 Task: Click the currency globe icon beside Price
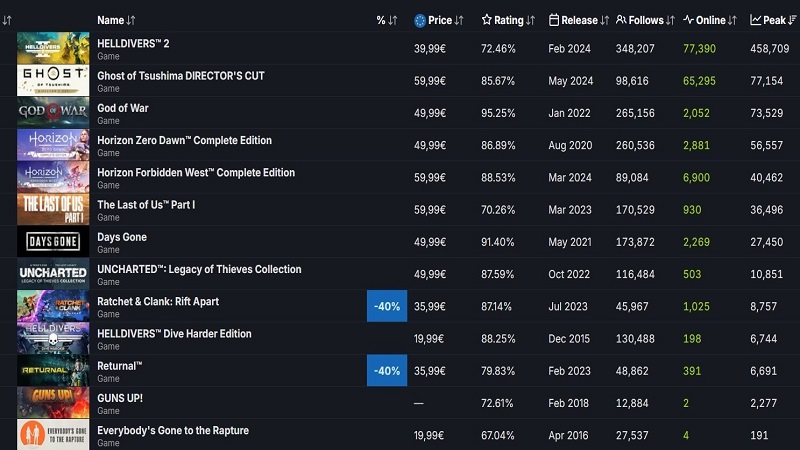(420, 20)
